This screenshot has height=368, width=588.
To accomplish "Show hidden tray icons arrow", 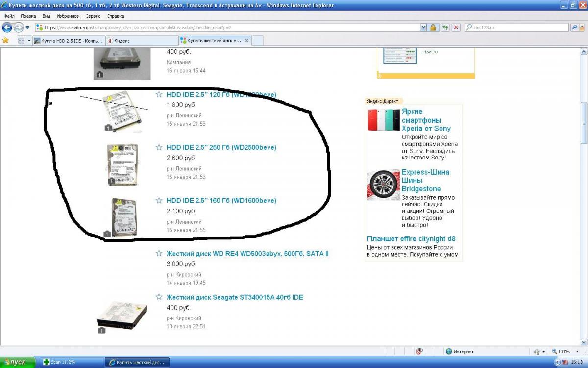I will pyautogui.click(x=557, y=362).
